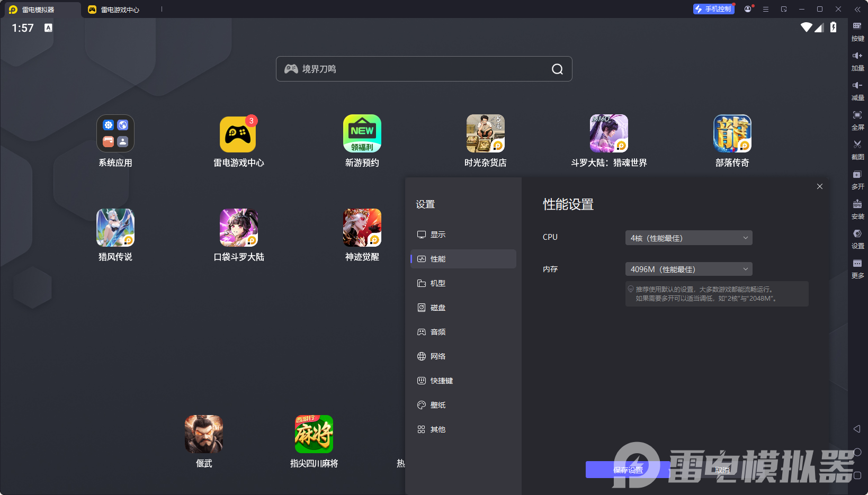Launch 神迹觉醒 game icon
The image size is (868, 495).
(x=362, y=228)
